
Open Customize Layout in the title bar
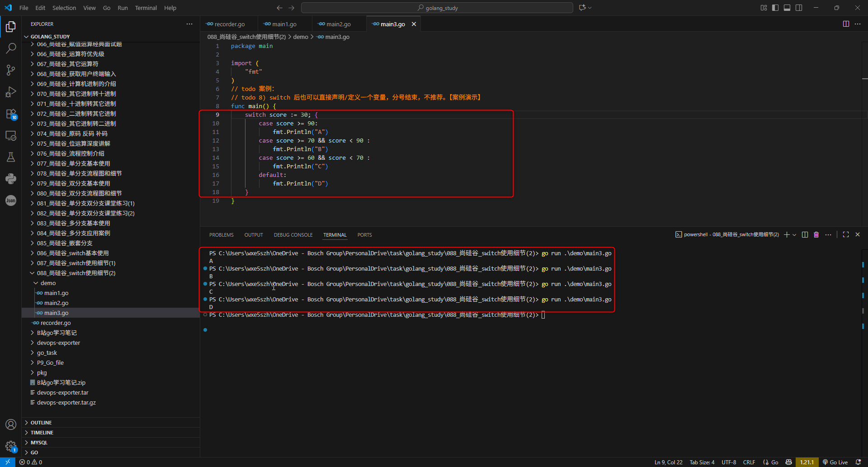pos(764,8)
